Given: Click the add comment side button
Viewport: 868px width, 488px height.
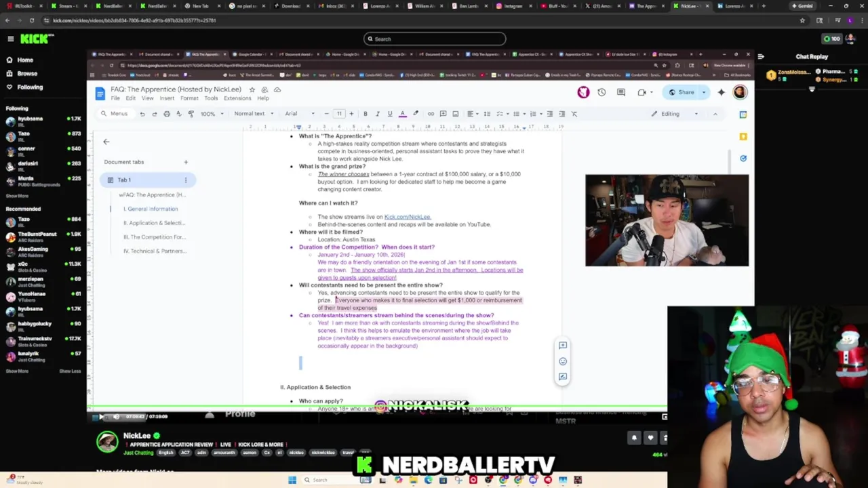Looking at the screenshot, I should click(x=563, y=346).
